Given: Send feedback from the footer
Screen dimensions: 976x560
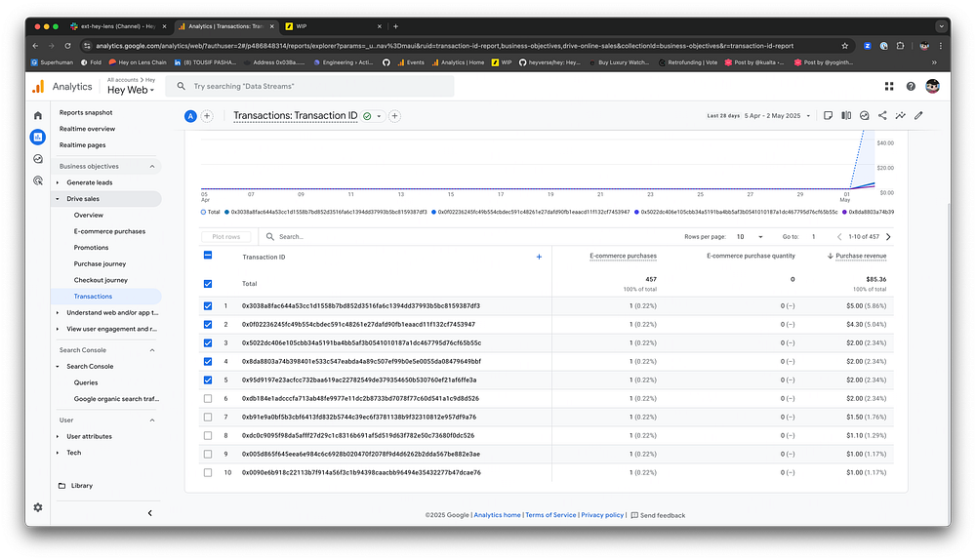Looking at the screenshot, I should (658, 515).
